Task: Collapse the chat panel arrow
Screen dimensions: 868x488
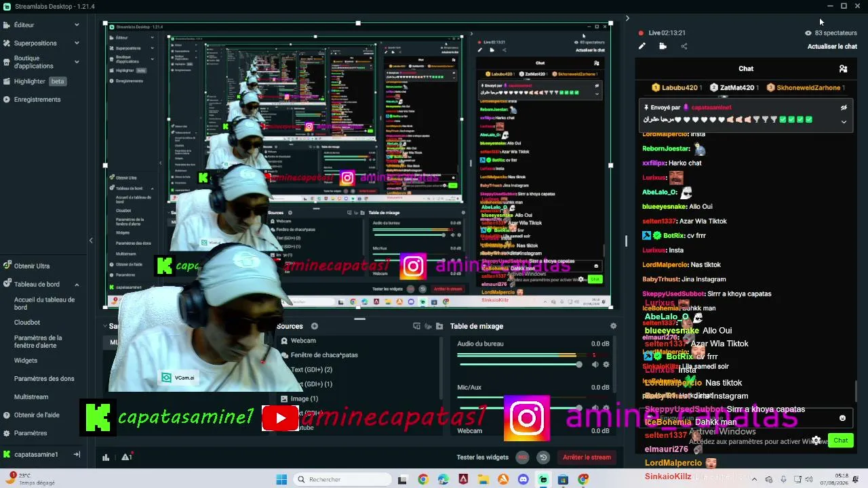Action: [x=627, y=18]
